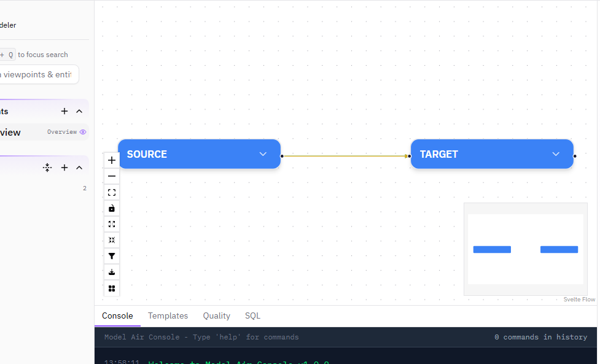The height and width of the screenshot is (364, 600).
Task: Click the minimap overview panel
Action: tap(525, 249)
